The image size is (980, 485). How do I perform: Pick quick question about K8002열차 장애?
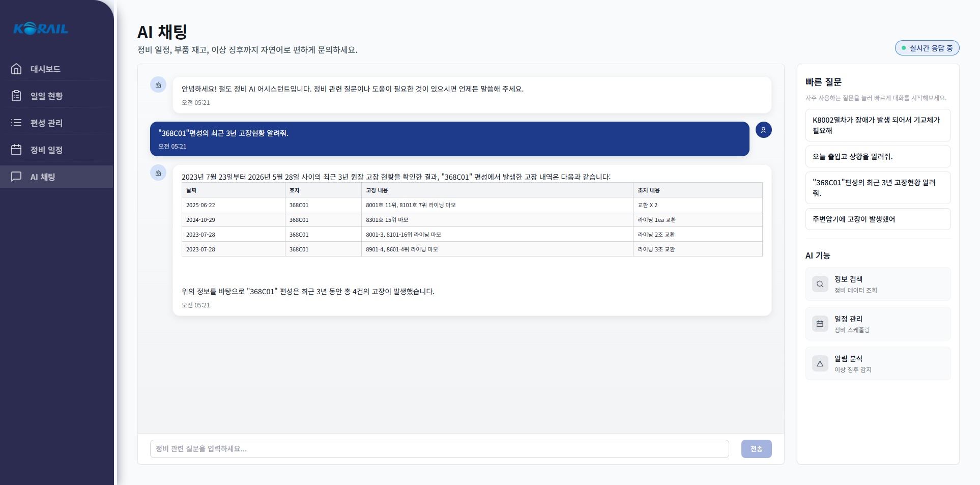click(878, 125)
